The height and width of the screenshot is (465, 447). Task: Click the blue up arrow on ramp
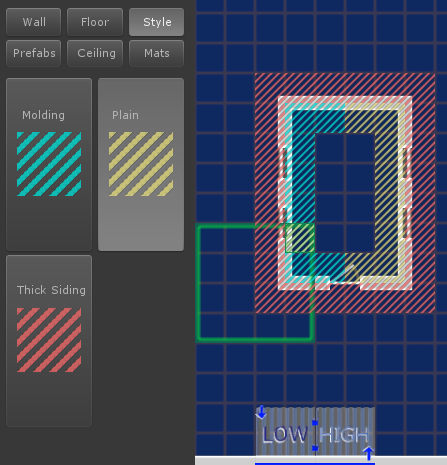pos(368,454)
